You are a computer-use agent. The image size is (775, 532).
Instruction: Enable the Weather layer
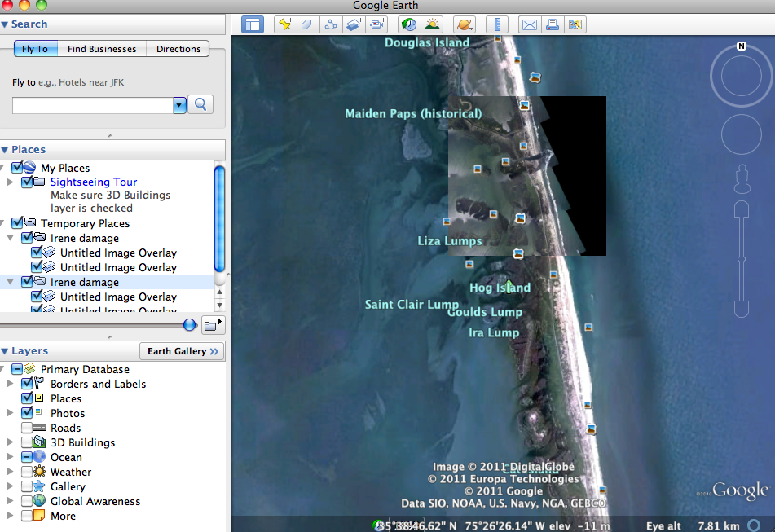coord(27,471)
